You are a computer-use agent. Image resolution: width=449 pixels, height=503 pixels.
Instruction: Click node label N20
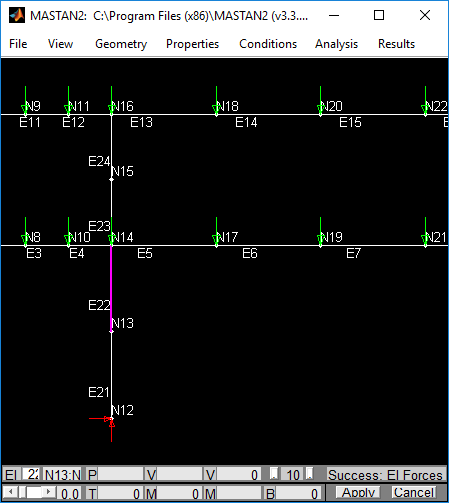(332, 106)
